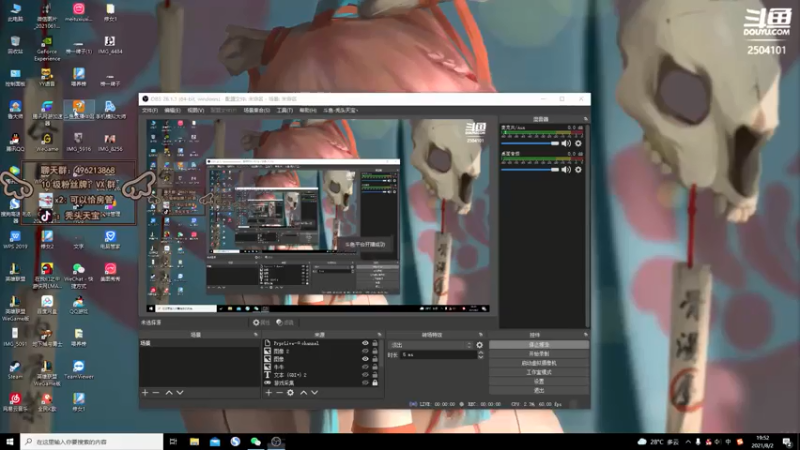
Task: Move the scene down in the Scenes panel
Action: point(180,393)
